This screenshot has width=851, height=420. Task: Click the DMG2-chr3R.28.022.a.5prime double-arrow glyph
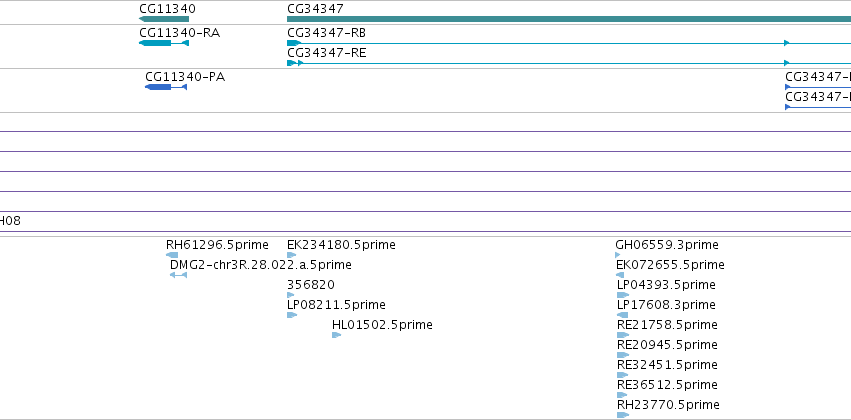coord(178,275)
